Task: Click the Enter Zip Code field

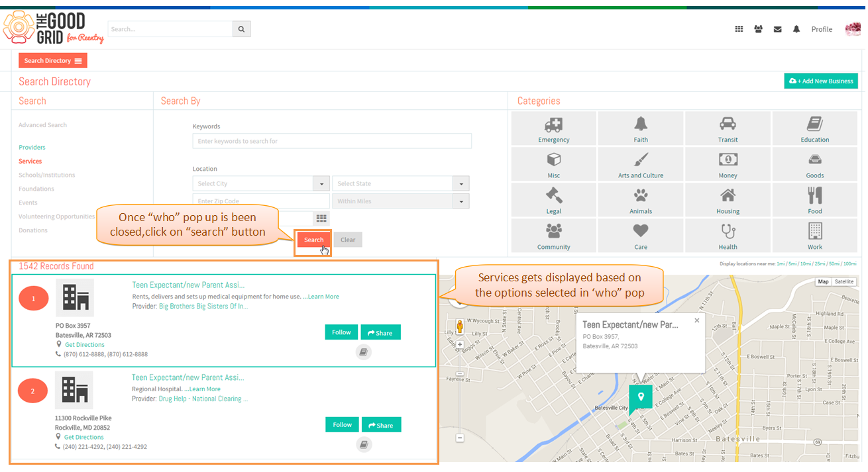Action: pos(261,201)
